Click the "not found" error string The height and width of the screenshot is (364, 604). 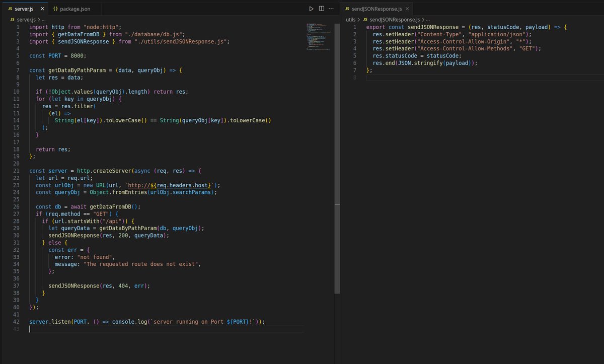(95, 257)
